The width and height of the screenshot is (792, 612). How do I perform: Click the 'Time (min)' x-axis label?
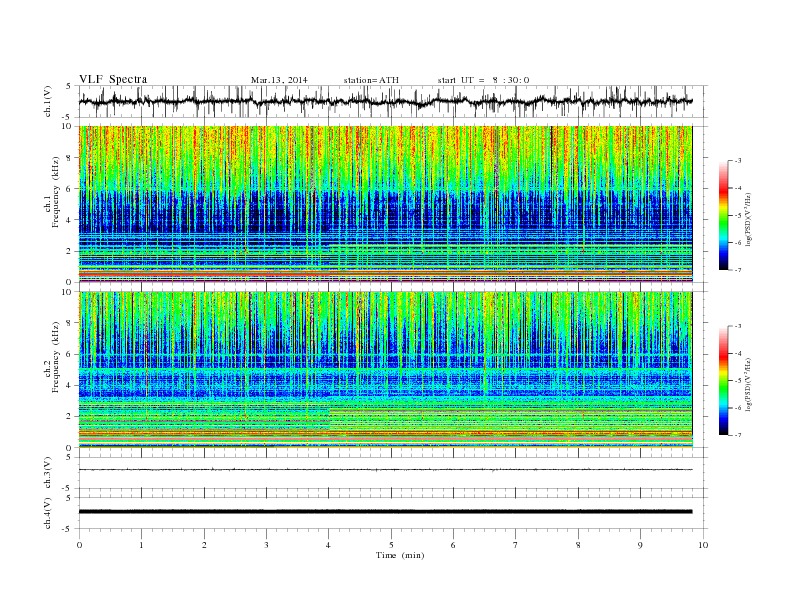pos(400,555)
